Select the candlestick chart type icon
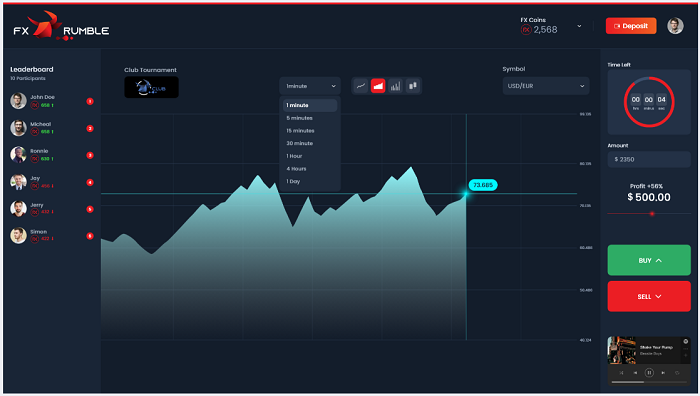This screenshot has width=700, height=396. tap(412, 86)
